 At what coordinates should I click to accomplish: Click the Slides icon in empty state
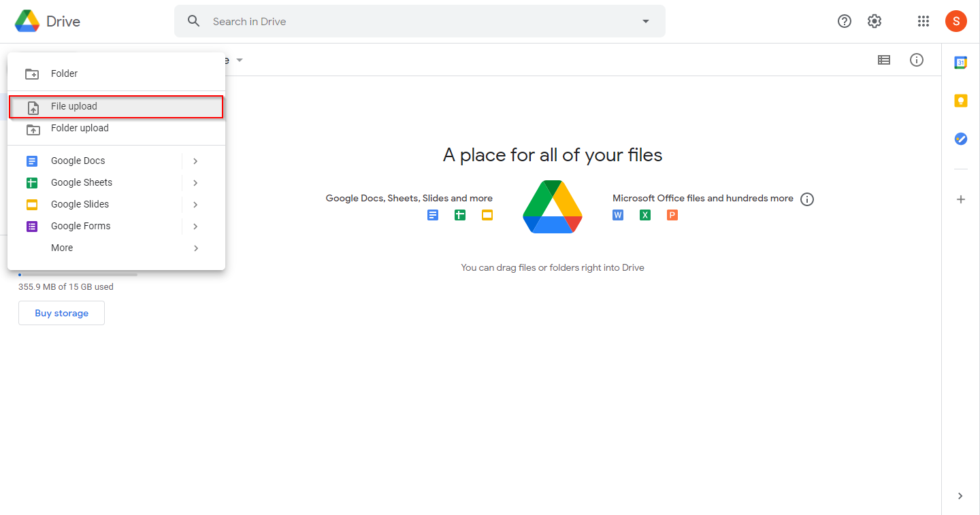tap(487, 215)
